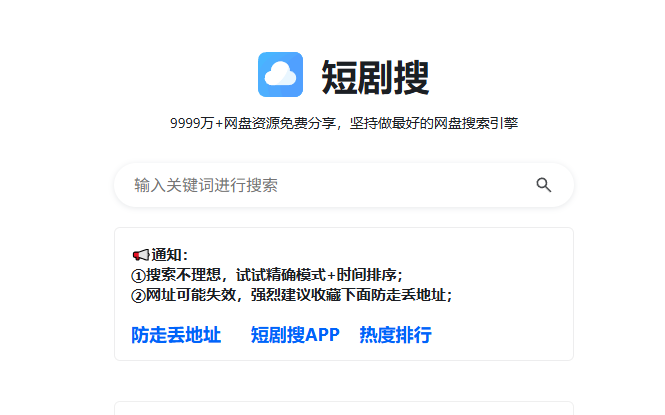Click the 输入关键词进行搜索 placeholder text
The image size is (665, 415).
(x=206, y=185)
